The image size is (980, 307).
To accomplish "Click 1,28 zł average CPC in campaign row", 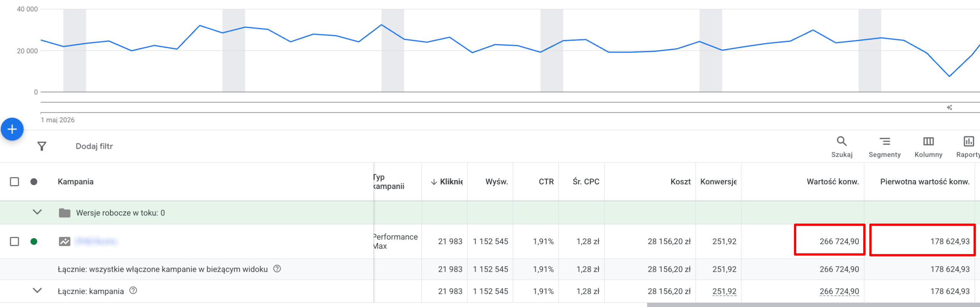I will click(588, 241).
